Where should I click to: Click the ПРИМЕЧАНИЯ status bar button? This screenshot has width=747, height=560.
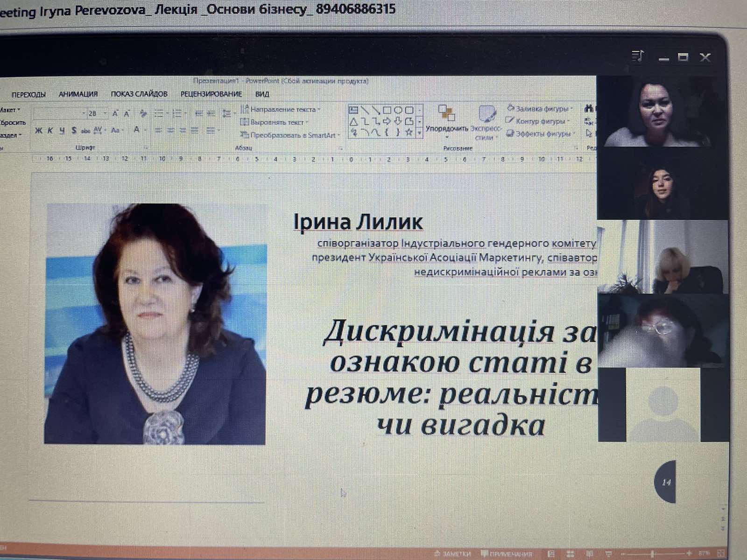507,554
